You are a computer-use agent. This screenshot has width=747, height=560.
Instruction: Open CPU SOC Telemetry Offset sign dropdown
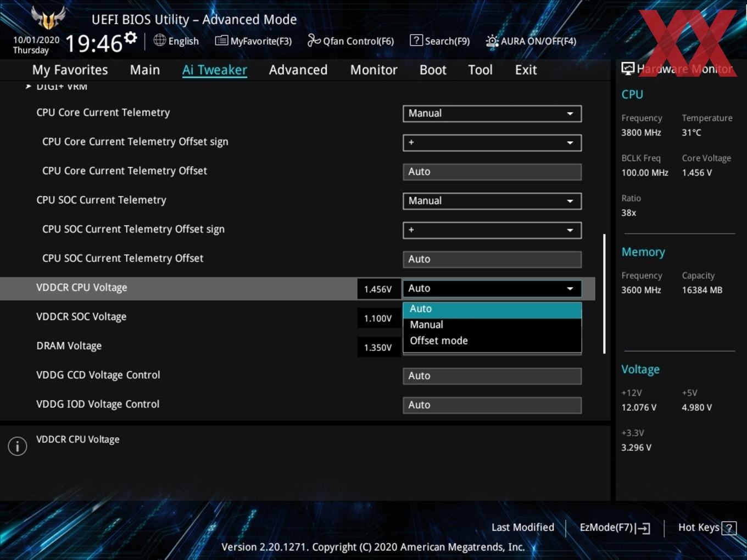pos(492,230)
